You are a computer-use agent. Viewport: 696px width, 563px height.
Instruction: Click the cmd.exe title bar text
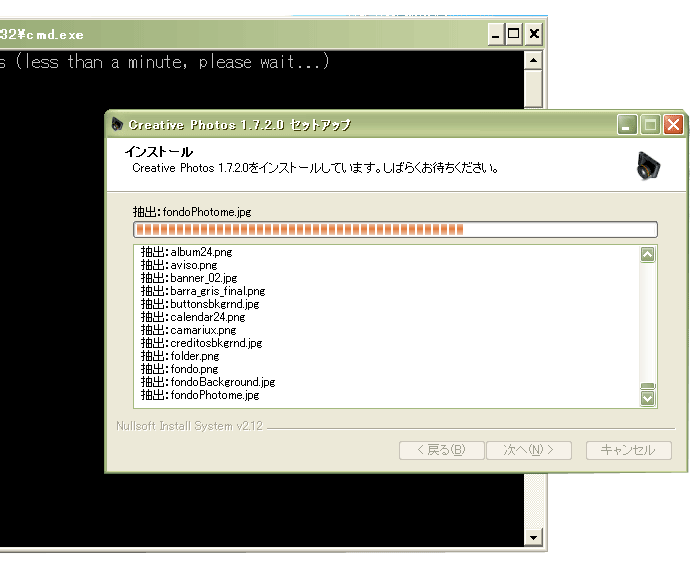click(x=42, y=35)
